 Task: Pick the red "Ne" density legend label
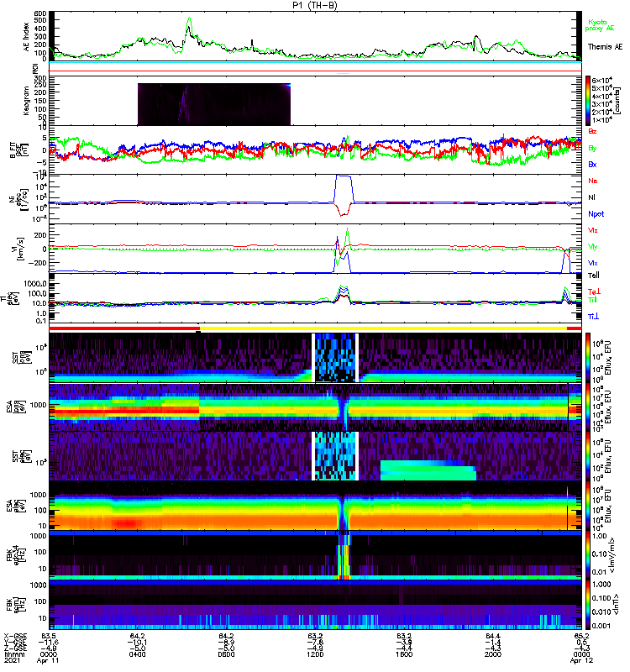coord(593,181)
